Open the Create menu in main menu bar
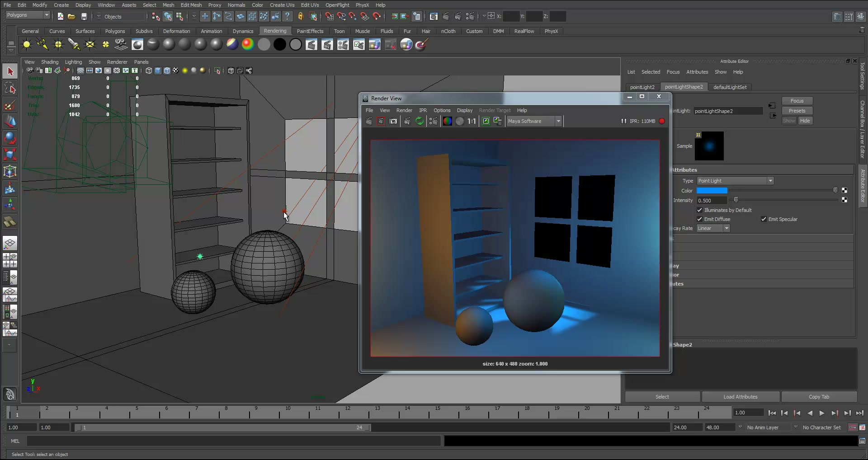The height and width of the screenshot is (460, 868). click(61, 5)
